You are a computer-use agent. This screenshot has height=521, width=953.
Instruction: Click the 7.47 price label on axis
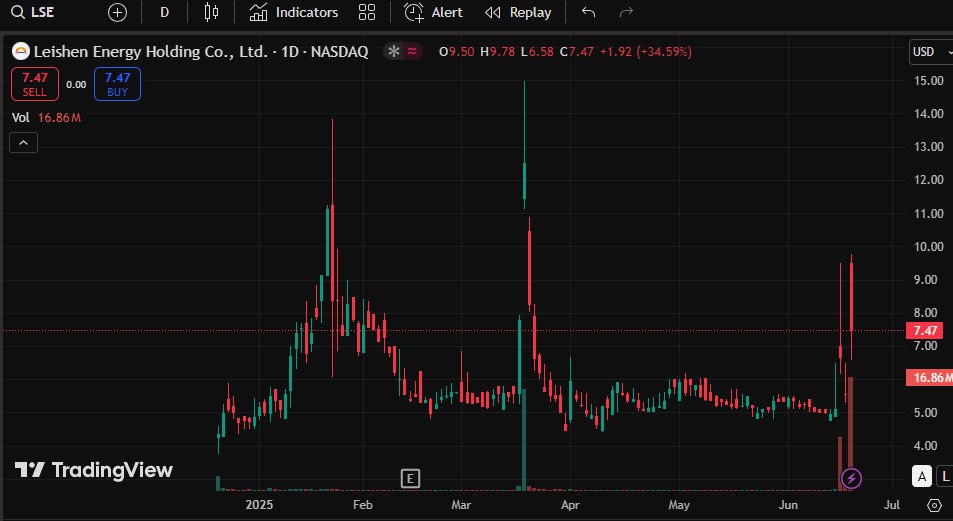tap(924, 330)
